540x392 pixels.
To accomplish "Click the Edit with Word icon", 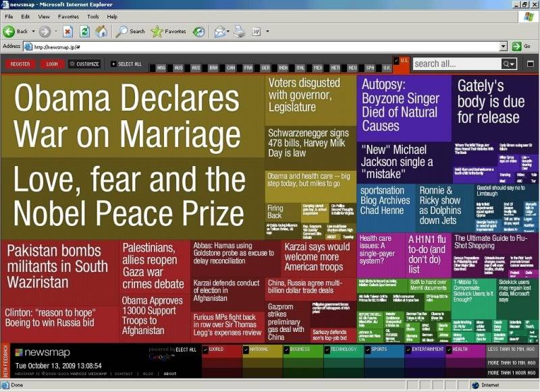I will [x=256, y=32].
